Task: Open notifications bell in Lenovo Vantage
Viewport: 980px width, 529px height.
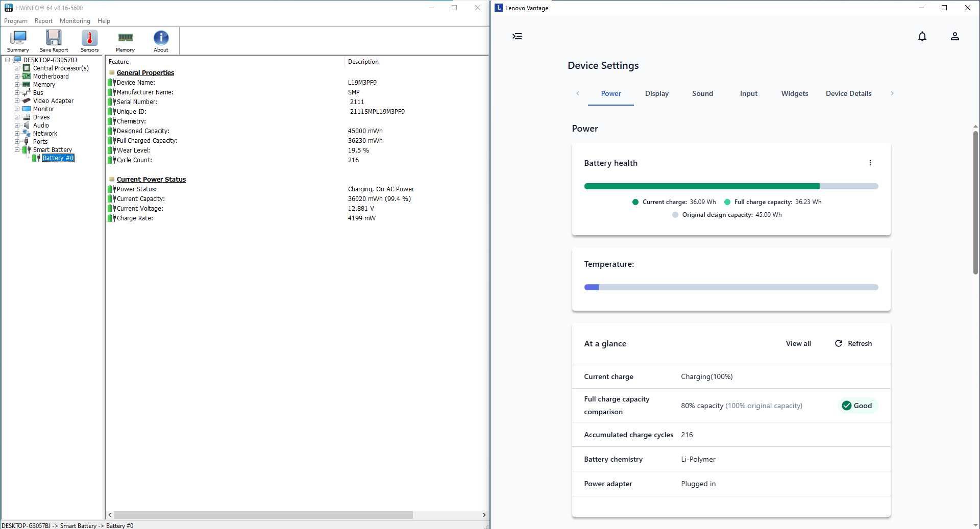Action: pyautogui.click(x=922, y=36)
